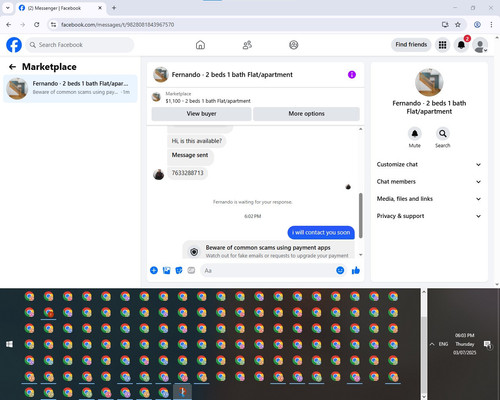Click the chat scroll-up arrow
500x400 pixels.
click(360, 129)
